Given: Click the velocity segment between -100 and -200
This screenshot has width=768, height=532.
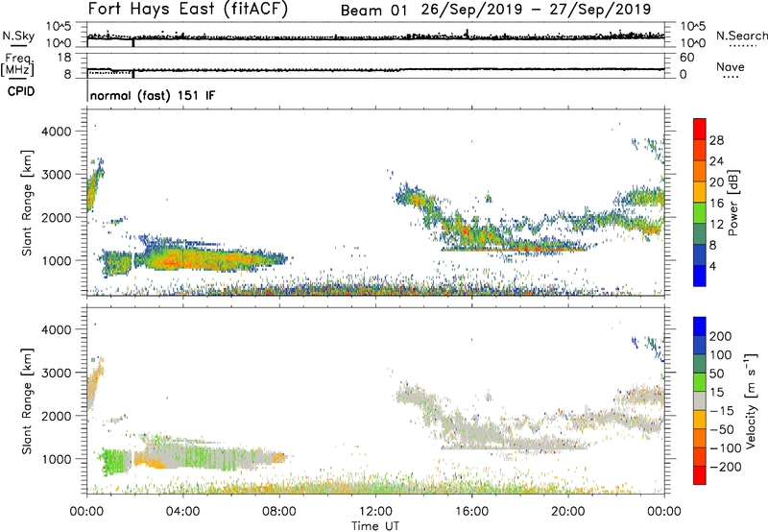Looking at the screenshot, I should click(700, 456).
